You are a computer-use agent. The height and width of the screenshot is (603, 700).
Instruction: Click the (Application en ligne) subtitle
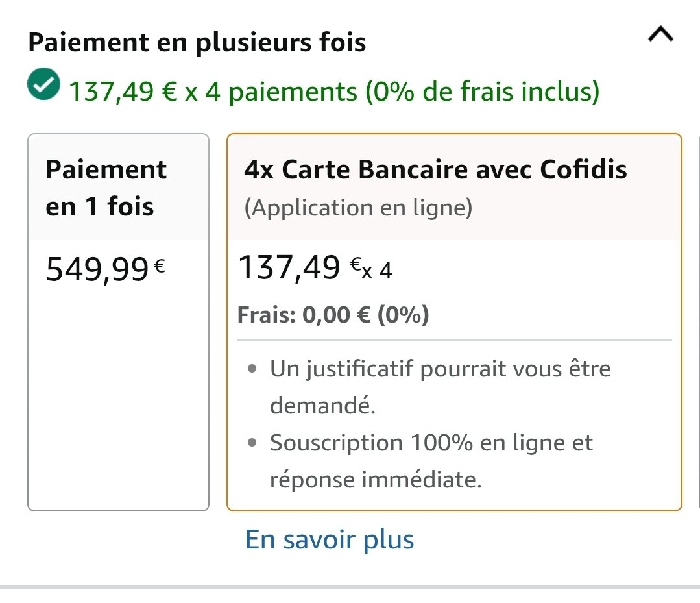tap(358, 208)
